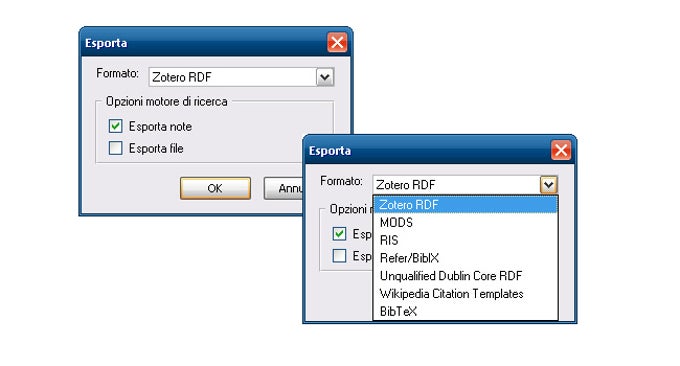
Task: Click the partially hidden Annulla button
Action: [283, 188]
